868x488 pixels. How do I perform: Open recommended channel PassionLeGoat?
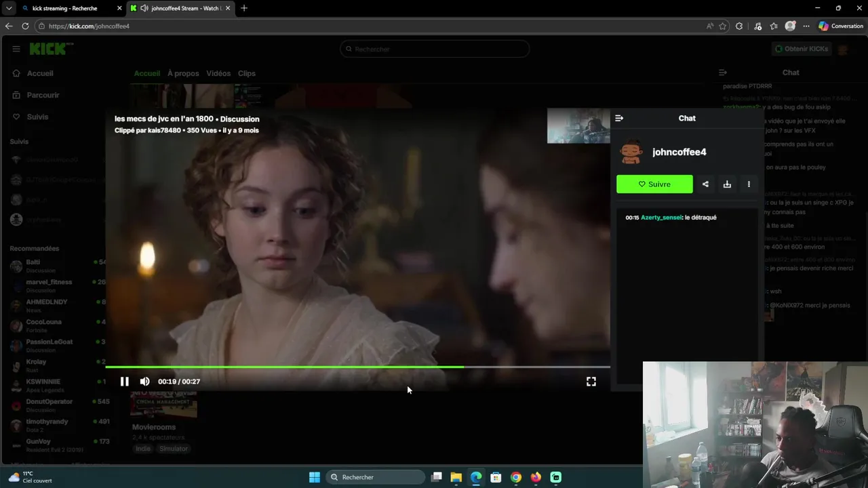click(x=58, y=346)
